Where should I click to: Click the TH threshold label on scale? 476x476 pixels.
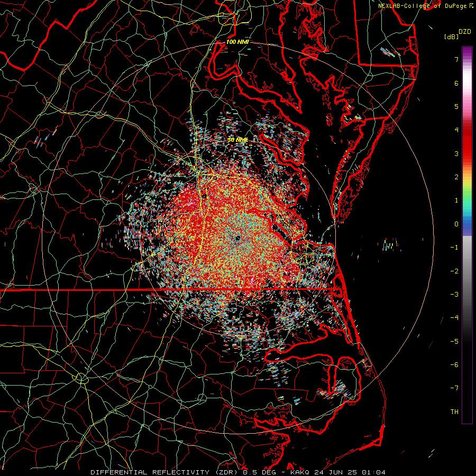coord(454,412)
